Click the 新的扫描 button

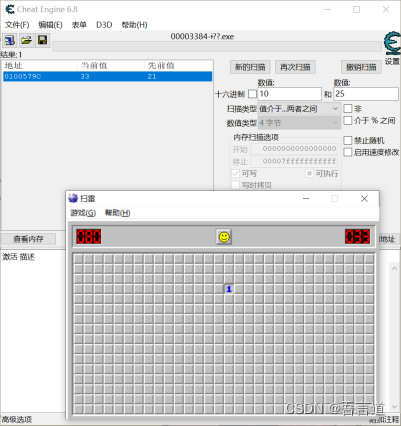coord(250,67)
